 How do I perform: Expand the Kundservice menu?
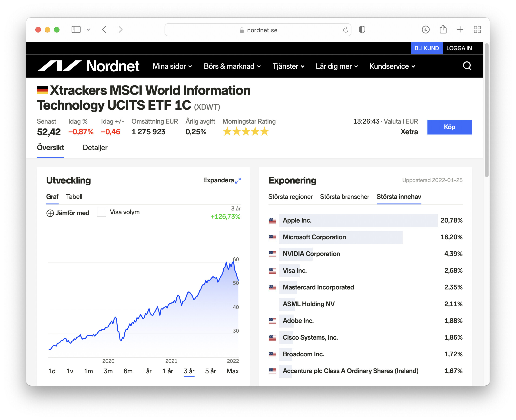click(392, 66)
